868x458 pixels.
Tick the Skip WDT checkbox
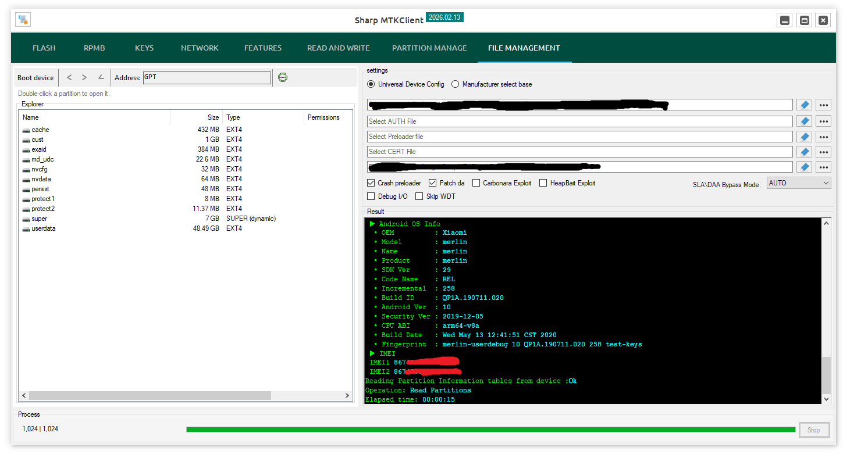419,196
